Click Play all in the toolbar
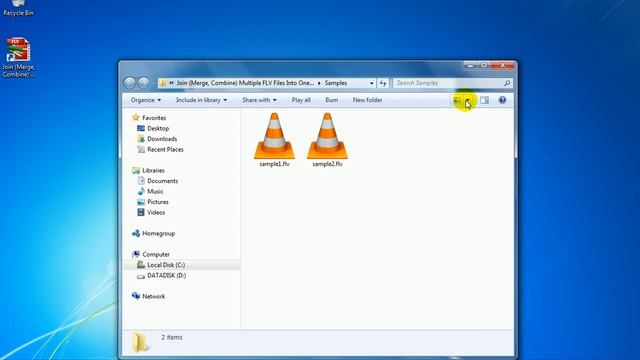The height and width of the screenshot is (360, 640). tap(301, 100)
